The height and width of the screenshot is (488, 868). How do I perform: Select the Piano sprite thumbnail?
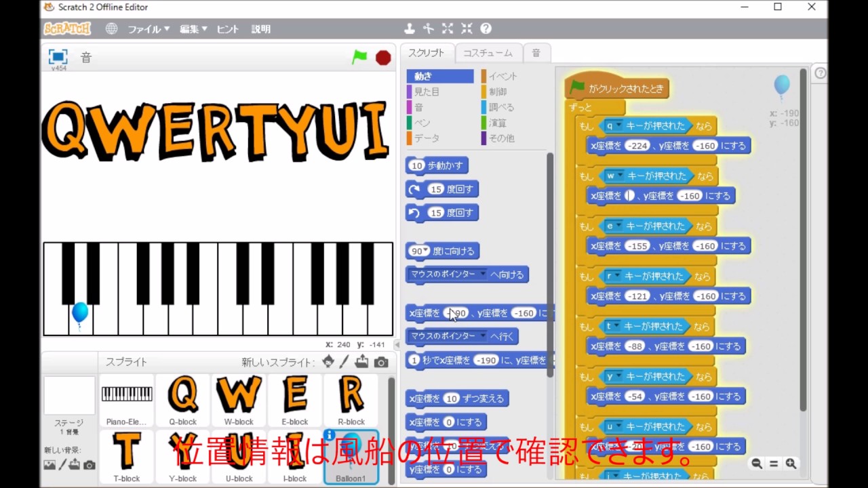[127, 400]
